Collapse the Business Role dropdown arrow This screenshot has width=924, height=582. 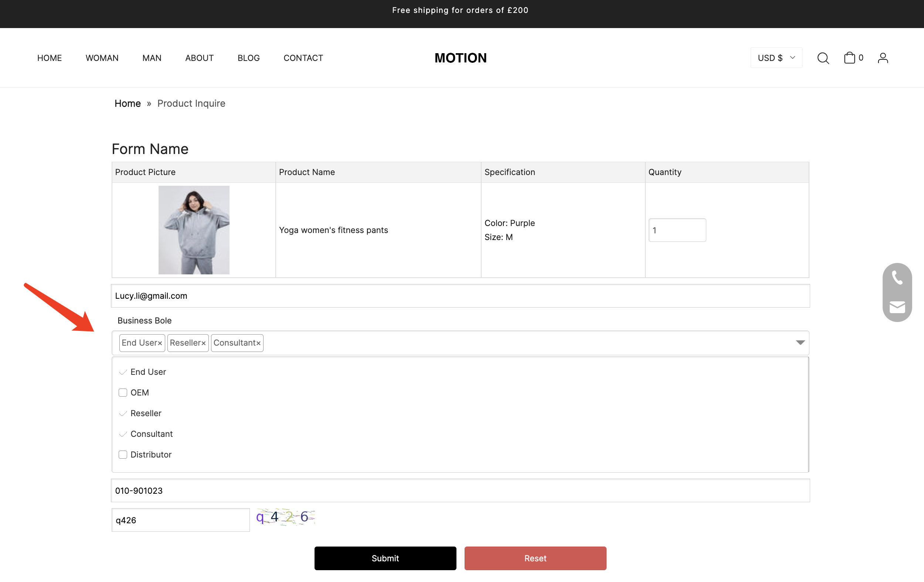click(x=800, y=342)
